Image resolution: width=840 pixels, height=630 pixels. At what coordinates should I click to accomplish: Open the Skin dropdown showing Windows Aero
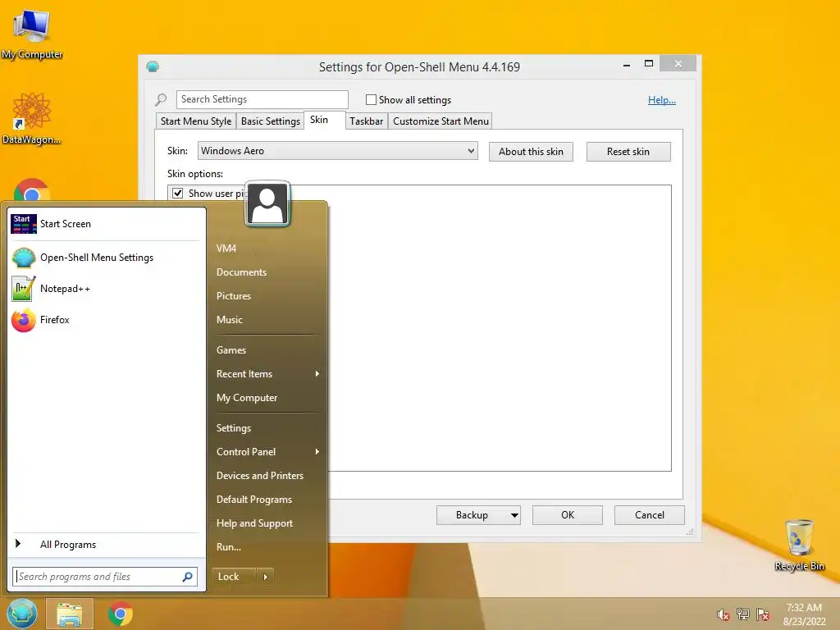pos(337,151)
